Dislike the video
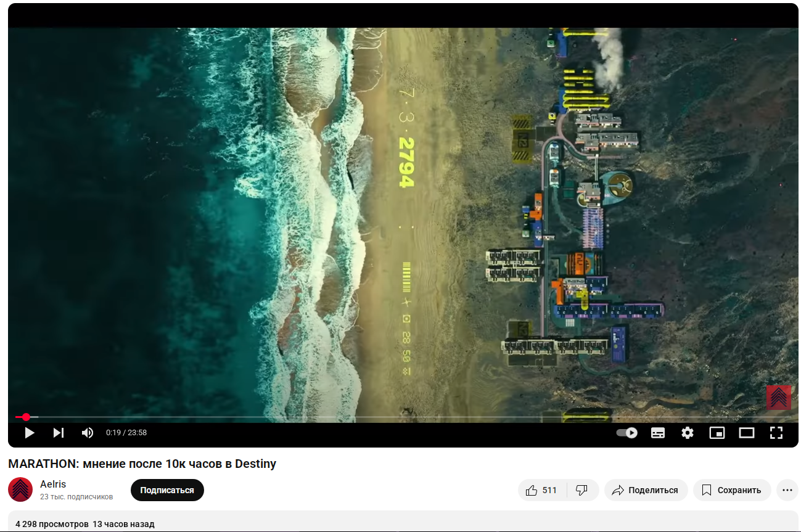This screenshot has height=532, width=801. pos(582,490)
